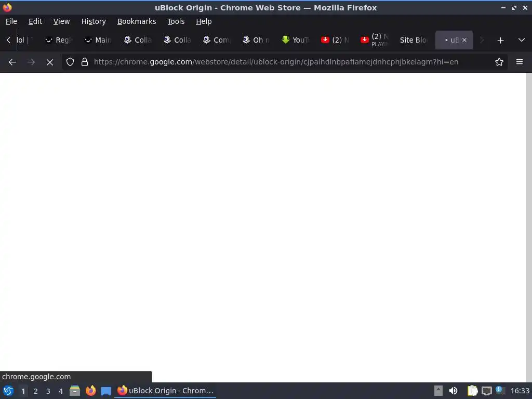Launch Firefox from taskbar launcher
Viewport: 532px width, 399px height.
click(90, 391)
